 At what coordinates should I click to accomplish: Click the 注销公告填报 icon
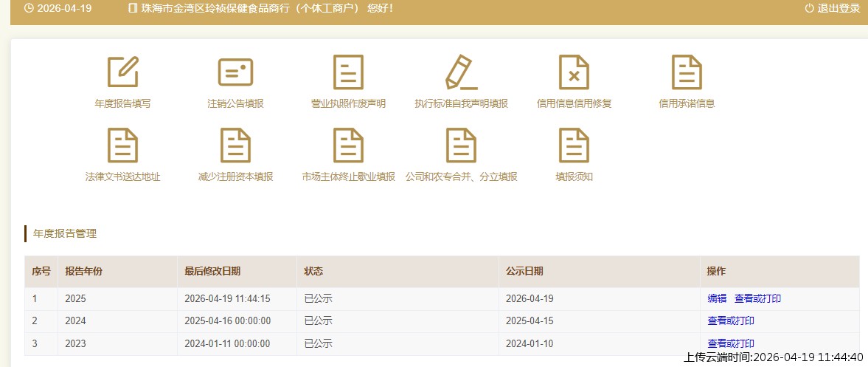click(235, 72)
